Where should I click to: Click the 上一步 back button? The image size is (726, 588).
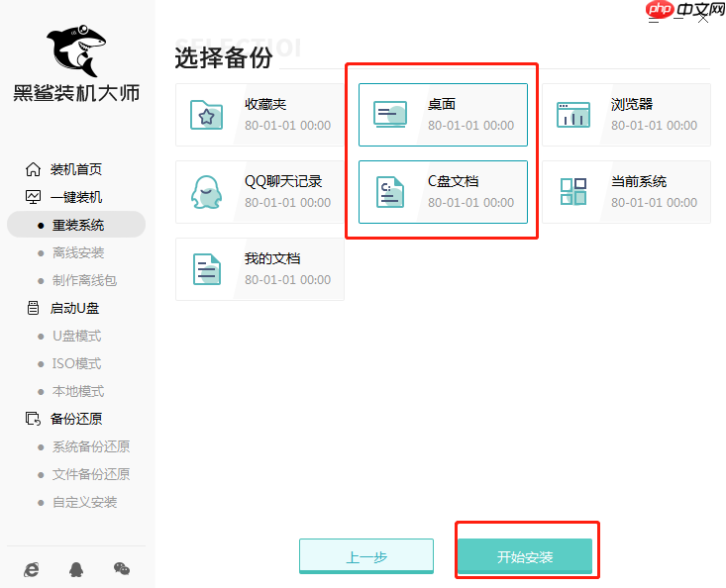(x=366, y=556)
